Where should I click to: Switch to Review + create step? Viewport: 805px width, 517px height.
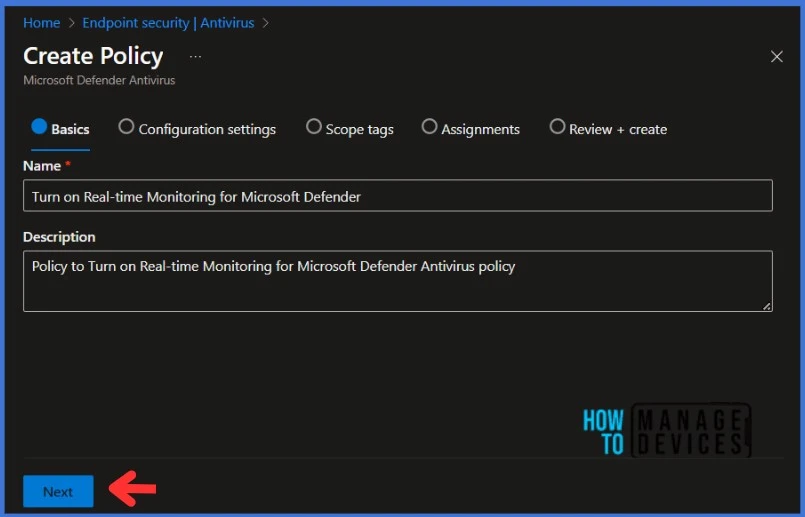tap(608, 129)
